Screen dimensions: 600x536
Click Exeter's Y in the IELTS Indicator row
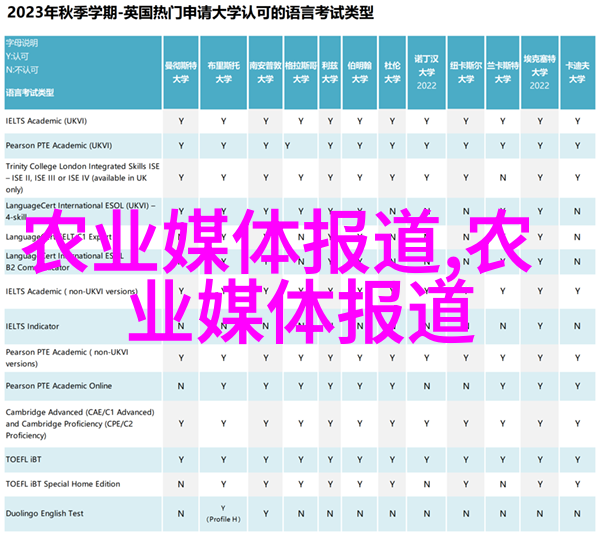[x=540, y=326]
